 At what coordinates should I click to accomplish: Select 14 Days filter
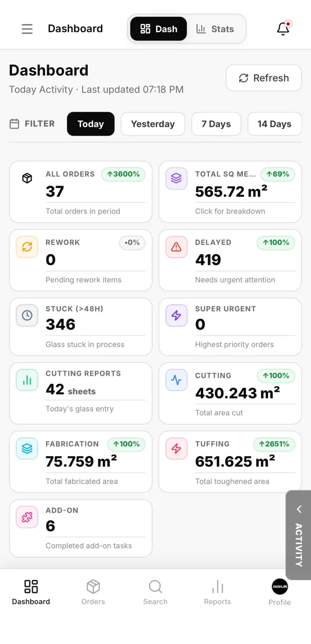[274, 123]
